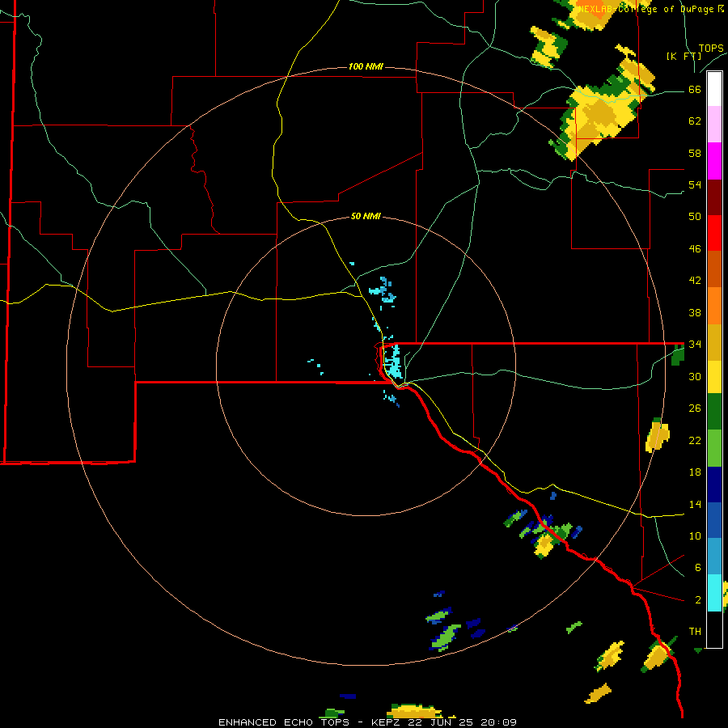
Task: Click the 62 value on the legend
Action: 695,121
